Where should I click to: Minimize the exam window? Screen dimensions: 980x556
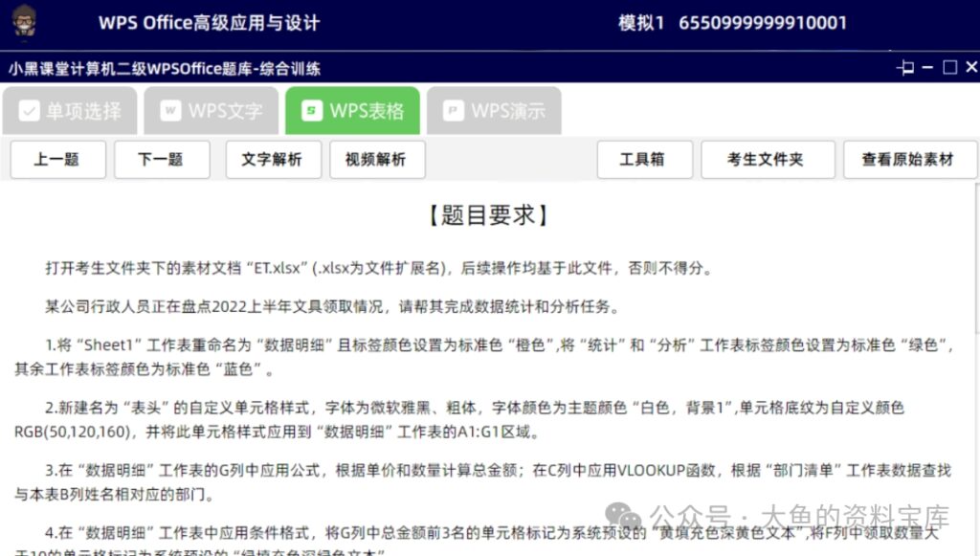click(927, 68)
